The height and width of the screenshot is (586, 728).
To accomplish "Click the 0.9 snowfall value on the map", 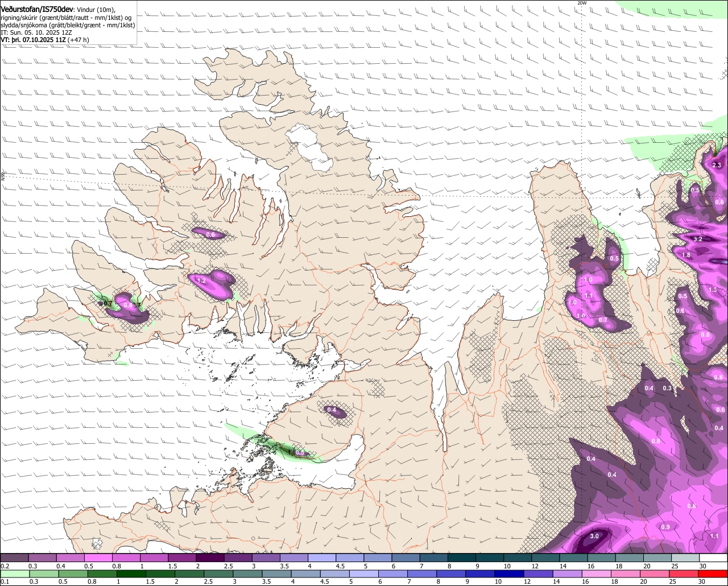I will pyautogui.click(x=665, y=527).
